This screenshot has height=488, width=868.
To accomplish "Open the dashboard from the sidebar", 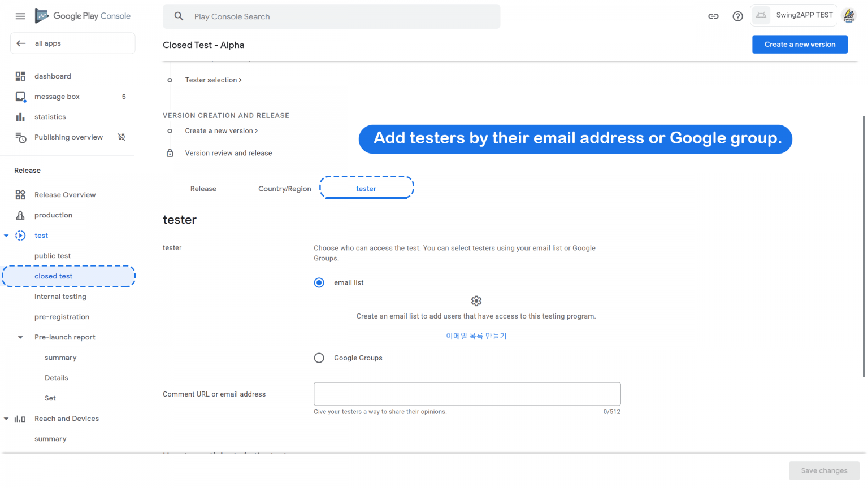I will (53, 76).
